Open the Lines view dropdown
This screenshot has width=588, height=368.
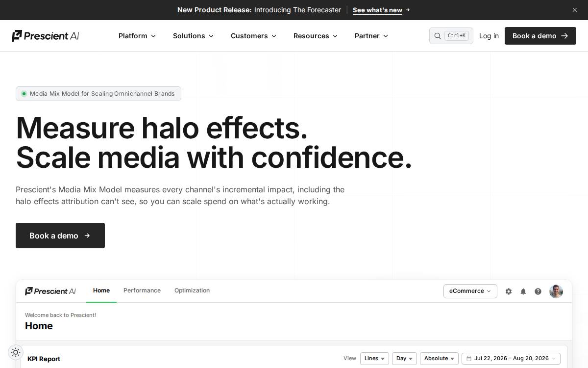(x=374, y=359)
